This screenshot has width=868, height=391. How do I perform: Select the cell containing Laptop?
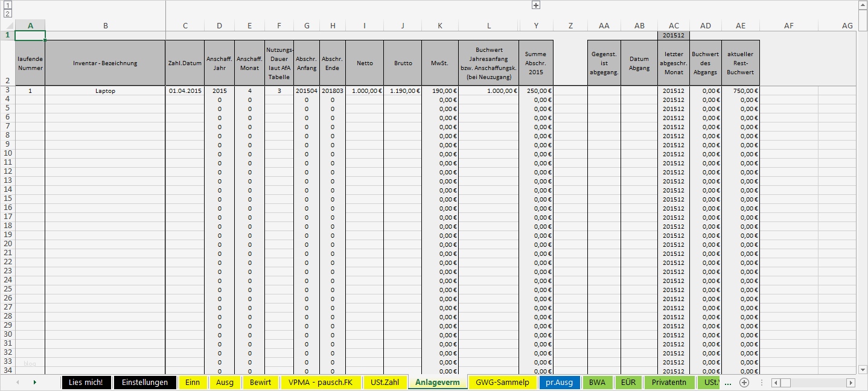(x=106, y=91)
